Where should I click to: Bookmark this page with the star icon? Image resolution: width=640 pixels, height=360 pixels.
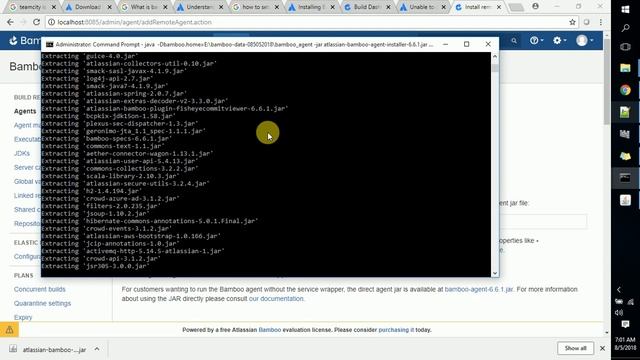coord(572,22)
